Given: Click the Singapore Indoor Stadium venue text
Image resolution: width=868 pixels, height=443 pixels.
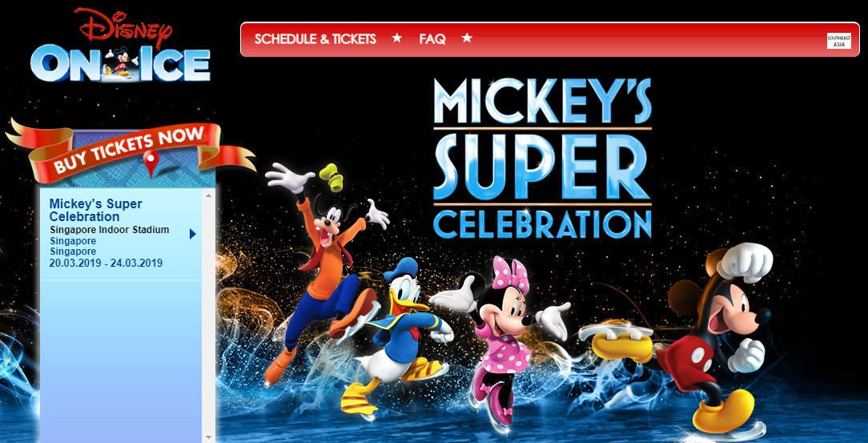Looking at the screenshot, I should (110, 229).
